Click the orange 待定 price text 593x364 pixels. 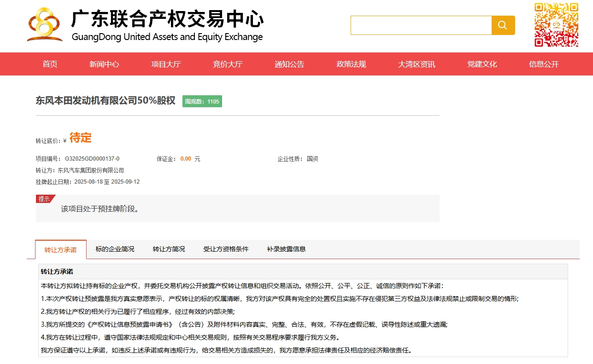coord(81,138)
